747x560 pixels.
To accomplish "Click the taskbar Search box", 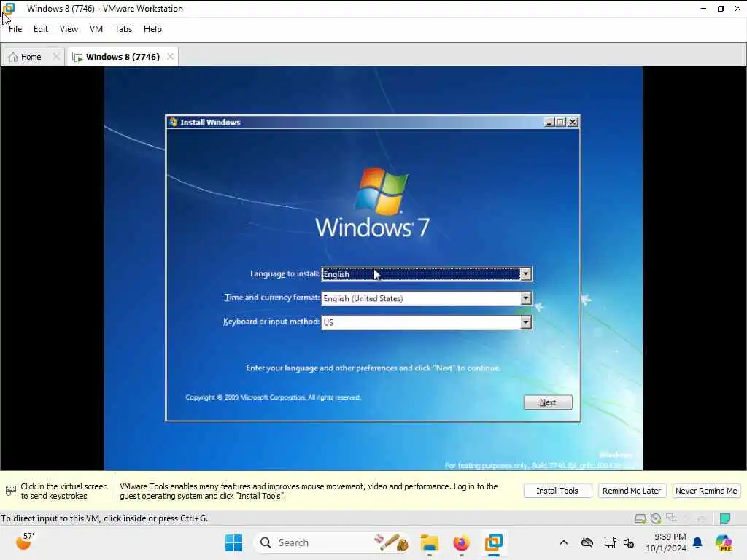I will pos(332,542).
